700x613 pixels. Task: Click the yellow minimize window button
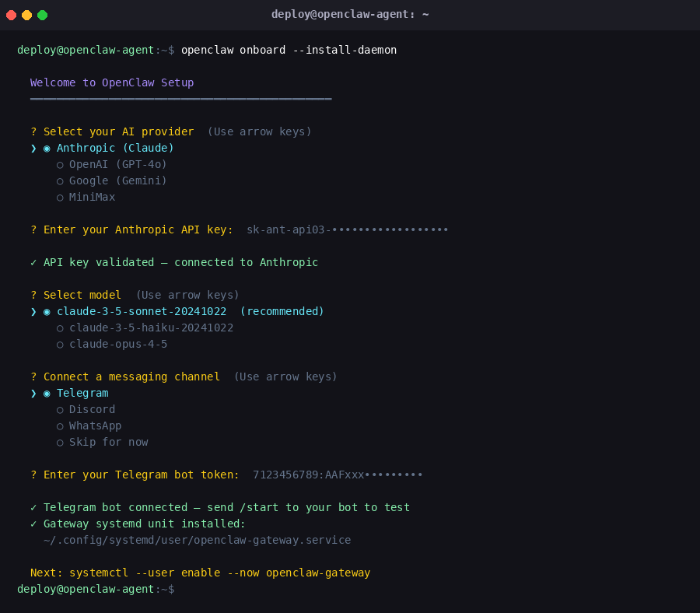[x=26, y=15]
